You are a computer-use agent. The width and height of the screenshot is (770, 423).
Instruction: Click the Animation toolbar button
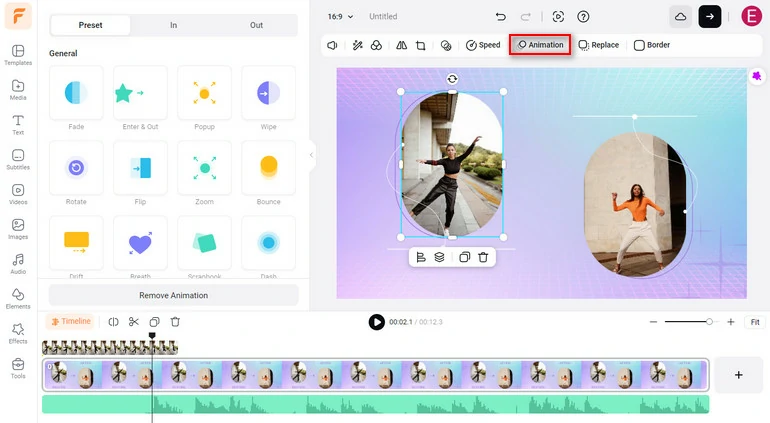tap(540, 45)
